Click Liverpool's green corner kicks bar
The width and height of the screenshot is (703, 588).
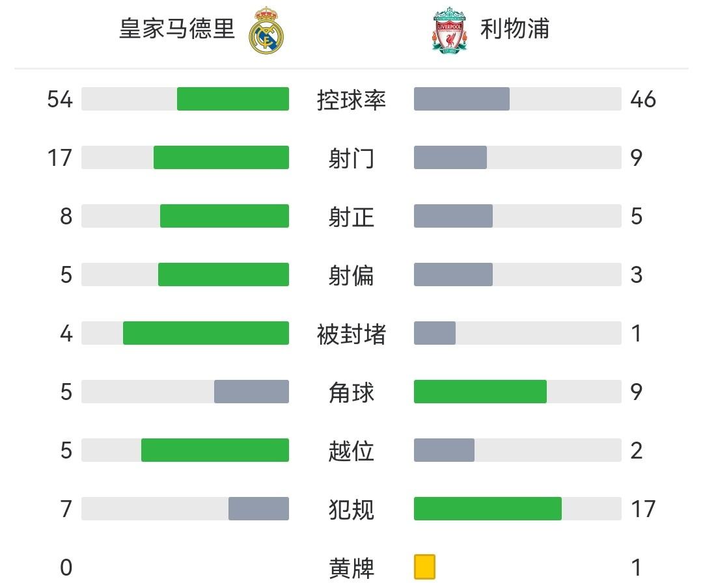[x=480, y=392]
